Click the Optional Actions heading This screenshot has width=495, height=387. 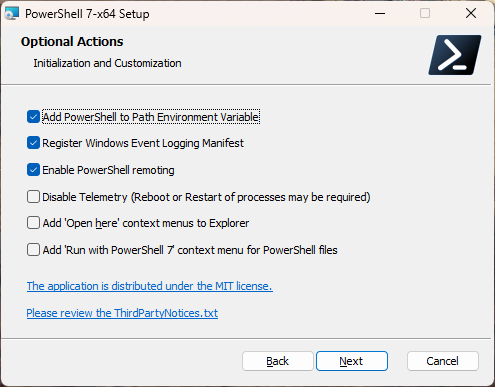tap(72, 42)
